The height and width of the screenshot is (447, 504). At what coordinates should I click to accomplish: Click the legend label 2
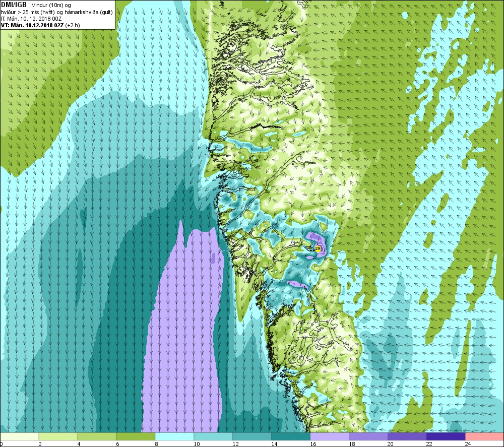click(x=40, y=444)
